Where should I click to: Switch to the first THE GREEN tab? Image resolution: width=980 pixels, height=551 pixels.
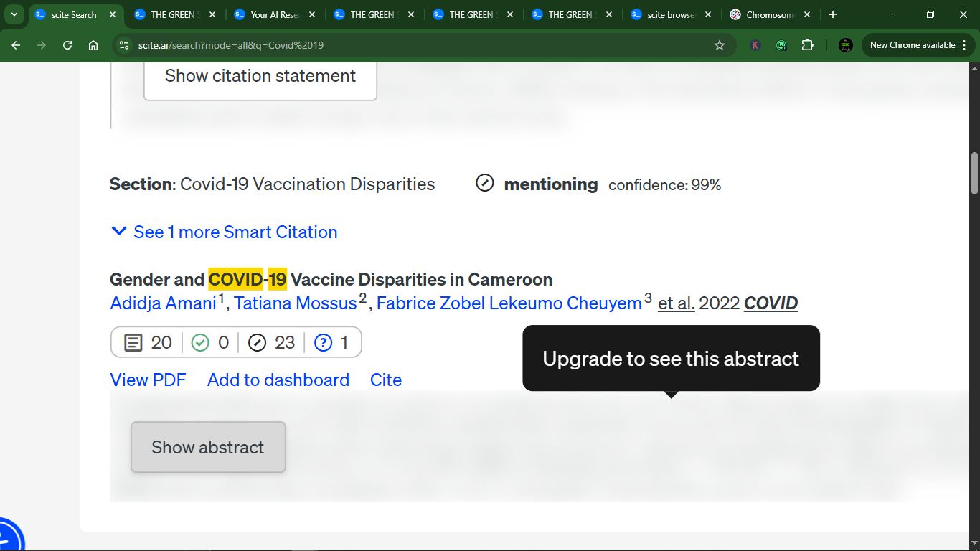(x=174, y=14)
